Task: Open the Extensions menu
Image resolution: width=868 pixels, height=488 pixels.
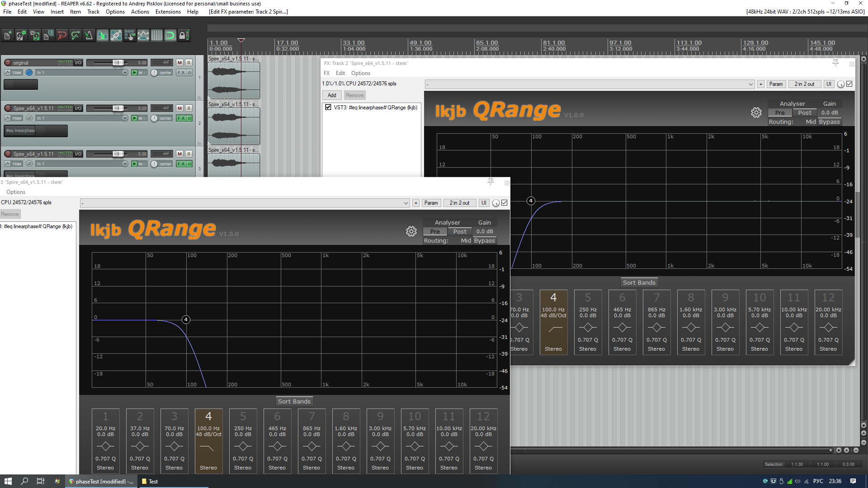Action: click(x=168, y=12)
